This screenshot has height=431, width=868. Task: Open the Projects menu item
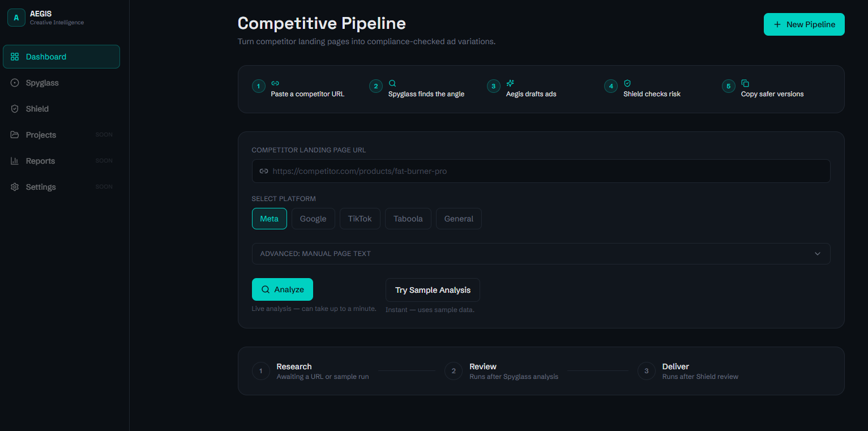(x=61, y=135)
